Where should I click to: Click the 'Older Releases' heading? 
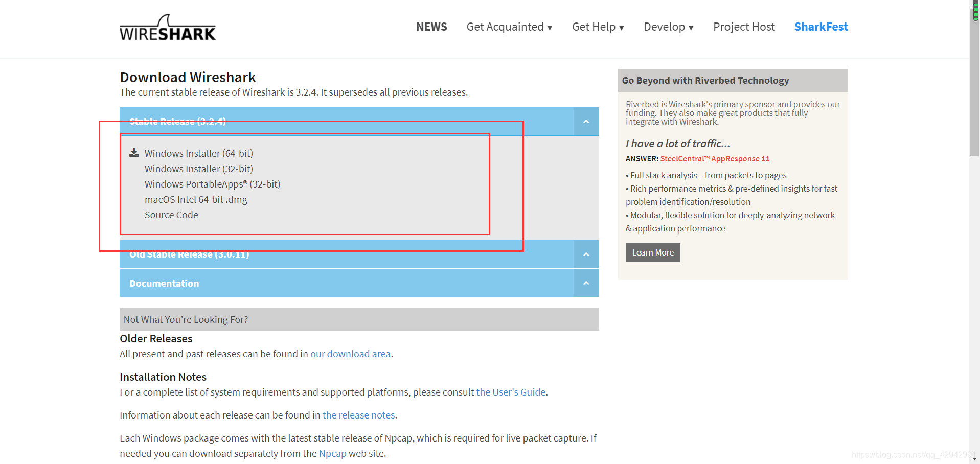(156, 338)
